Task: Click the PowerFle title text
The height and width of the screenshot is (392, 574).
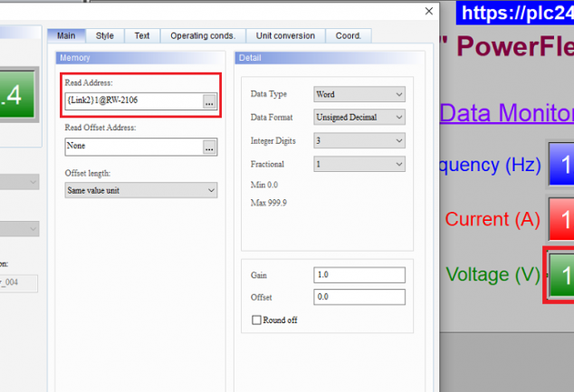Action: pos(514,46)
